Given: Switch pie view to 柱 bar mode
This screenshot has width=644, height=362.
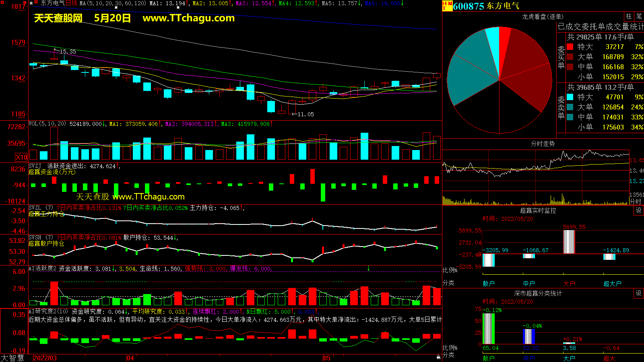Looking at the screenshot, I should pyautogui.click(x=629, y=16).
